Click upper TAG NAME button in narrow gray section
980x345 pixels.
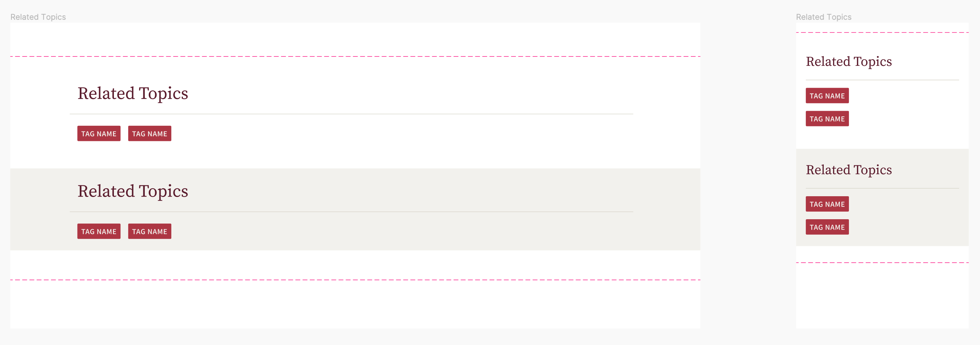[827, 204]
